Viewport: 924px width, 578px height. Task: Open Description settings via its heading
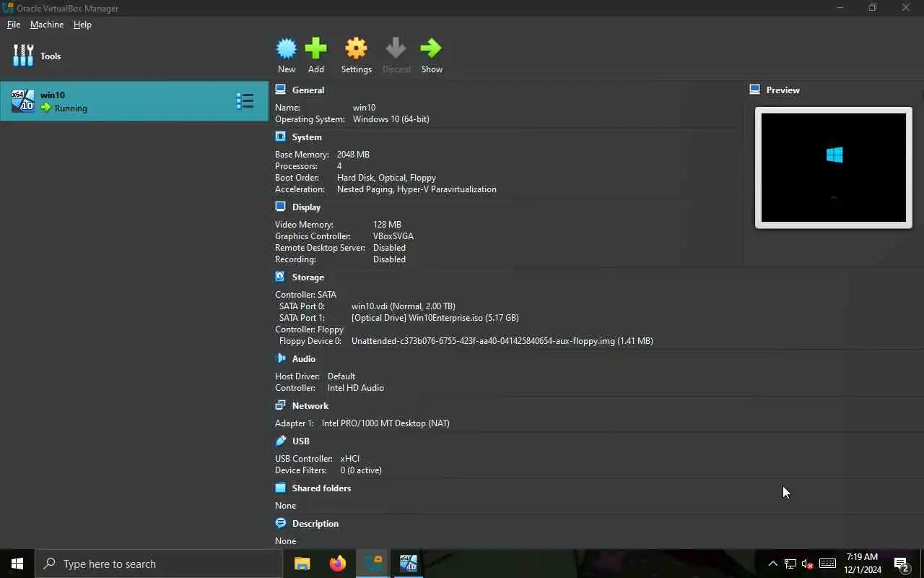tap(315, 524)
